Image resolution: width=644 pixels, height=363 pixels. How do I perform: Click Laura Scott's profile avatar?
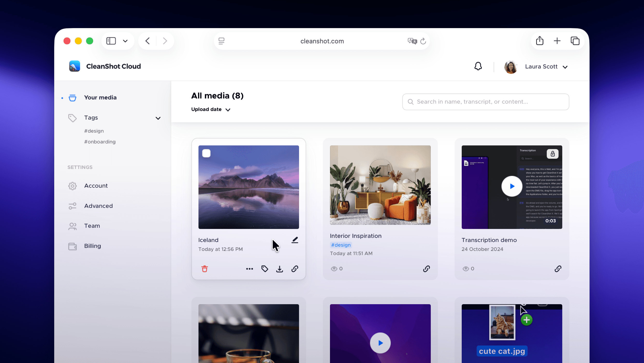tap(511, 67)
